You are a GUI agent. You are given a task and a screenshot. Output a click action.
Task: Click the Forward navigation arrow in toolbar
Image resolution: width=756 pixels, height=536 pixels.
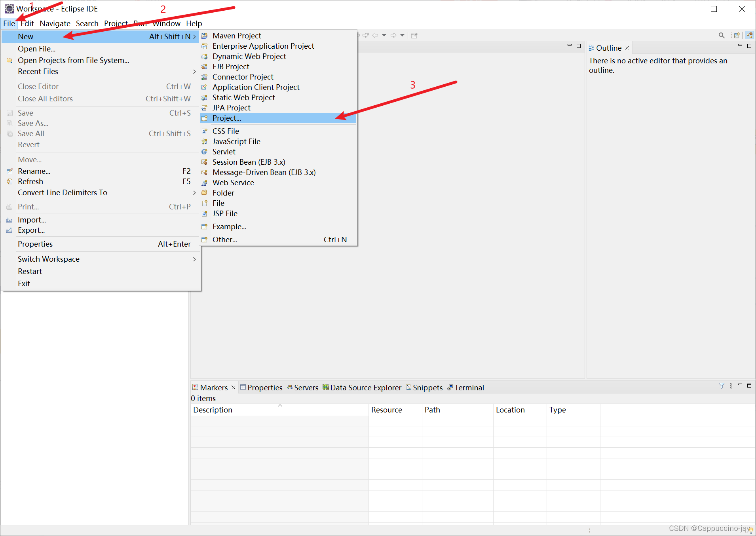(393, 36)
